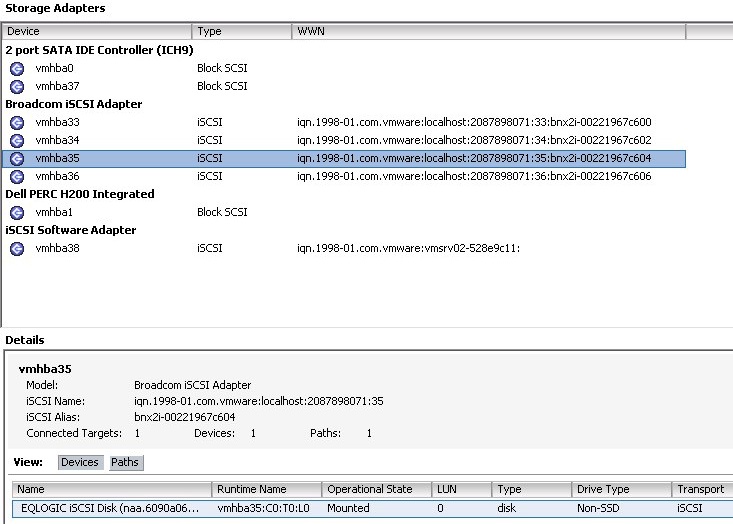Sort devices by Runtime Name column
This screenshot has width=733, height=524.
point(266,489)
